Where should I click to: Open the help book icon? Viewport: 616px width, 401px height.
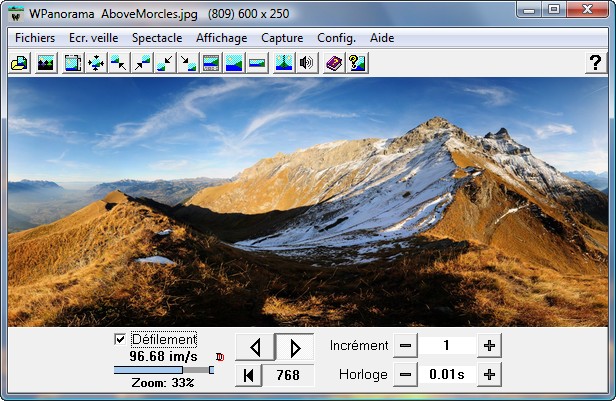333,63
